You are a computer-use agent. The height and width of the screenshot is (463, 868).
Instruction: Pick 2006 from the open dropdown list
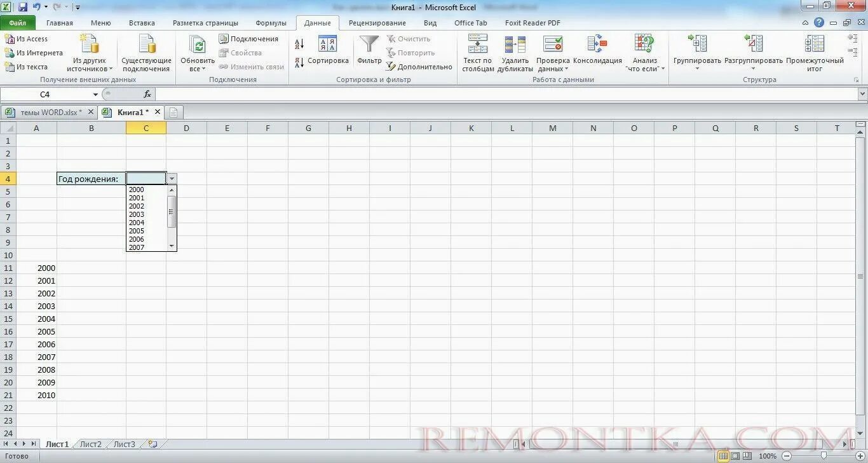pyautogui.click(x=137, y=239)
